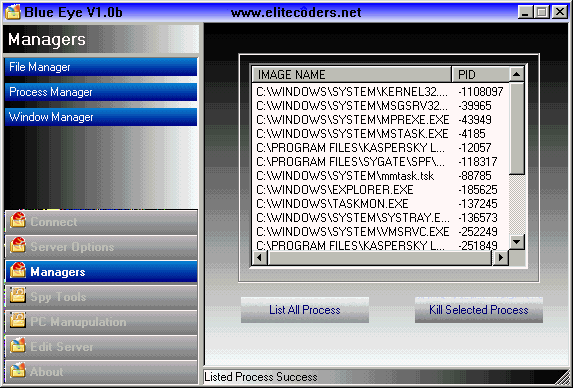The height and width of the screenshot is (388, 573).
Task: Select the KASPERSKY row with PID -251849
Action: point(380,245)
